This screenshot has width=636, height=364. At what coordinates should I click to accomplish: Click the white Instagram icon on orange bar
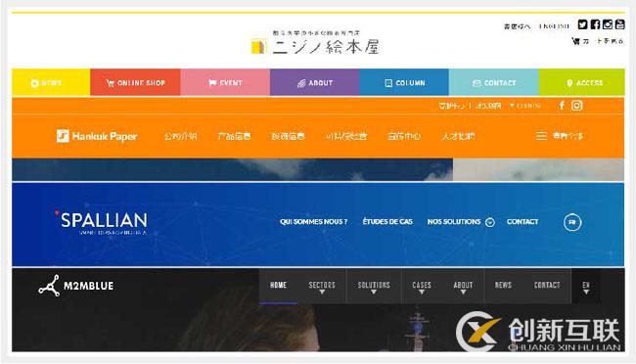(x=576, y=106)
